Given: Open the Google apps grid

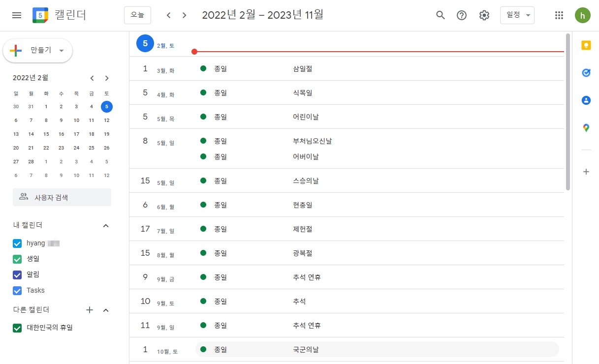Looking at the screenshot, I should 559,15.
